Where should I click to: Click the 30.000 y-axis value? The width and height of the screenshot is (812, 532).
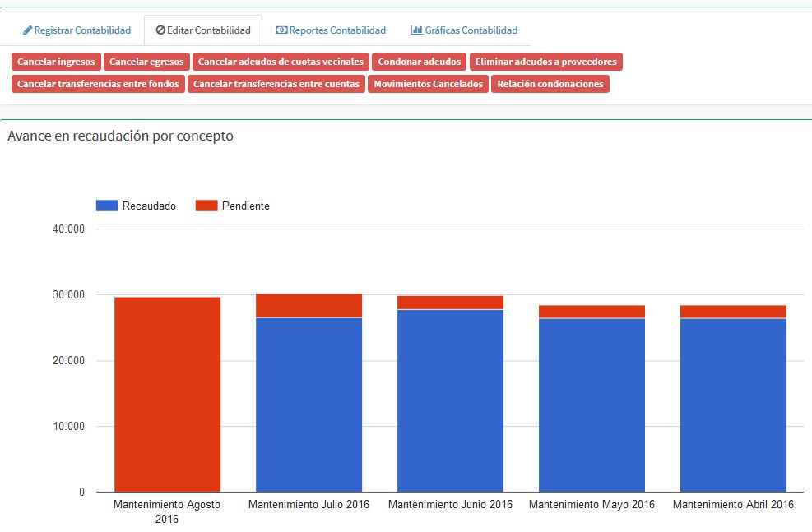(68, 294)
